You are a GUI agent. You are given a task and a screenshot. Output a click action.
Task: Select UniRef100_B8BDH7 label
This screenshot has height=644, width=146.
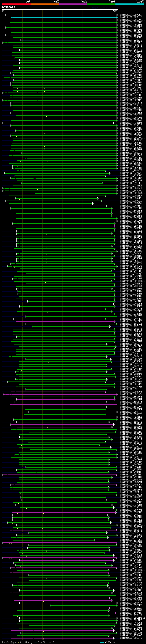click(131, 85)
